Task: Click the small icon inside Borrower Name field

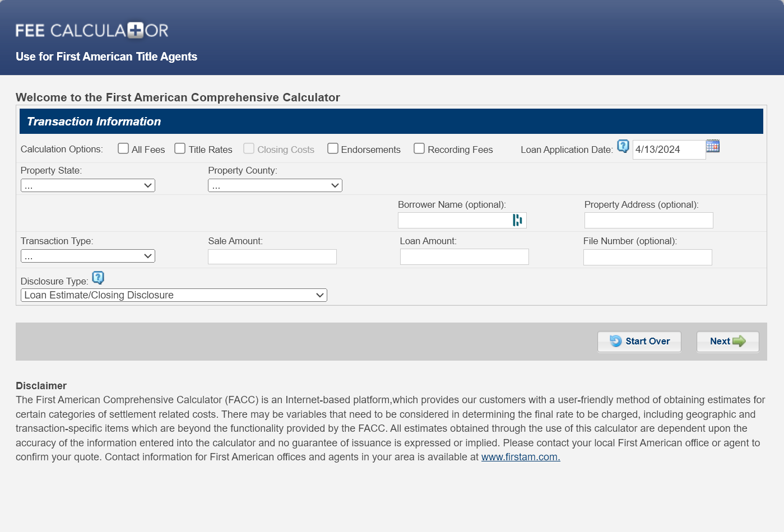Action: [517, 220]
